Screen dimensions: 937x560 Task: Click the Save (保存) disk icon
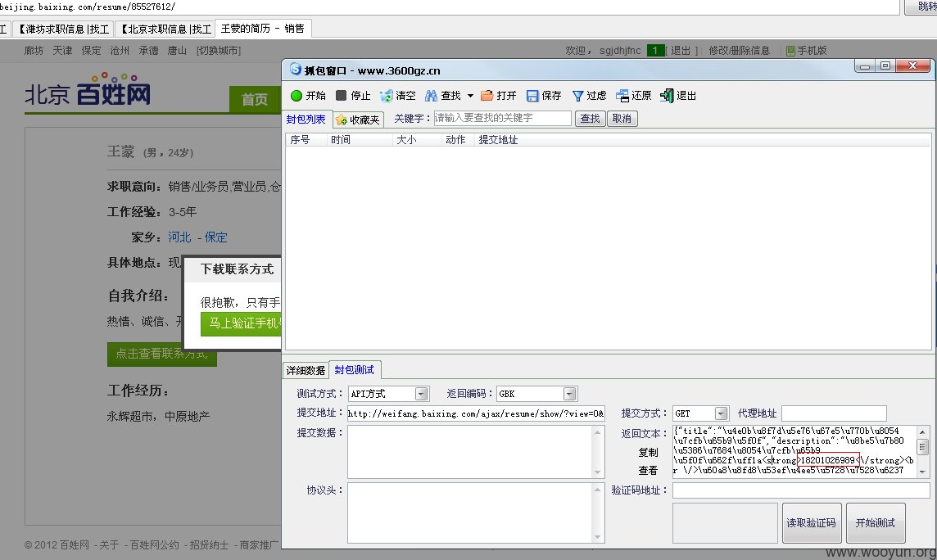[x=532, y=96]
